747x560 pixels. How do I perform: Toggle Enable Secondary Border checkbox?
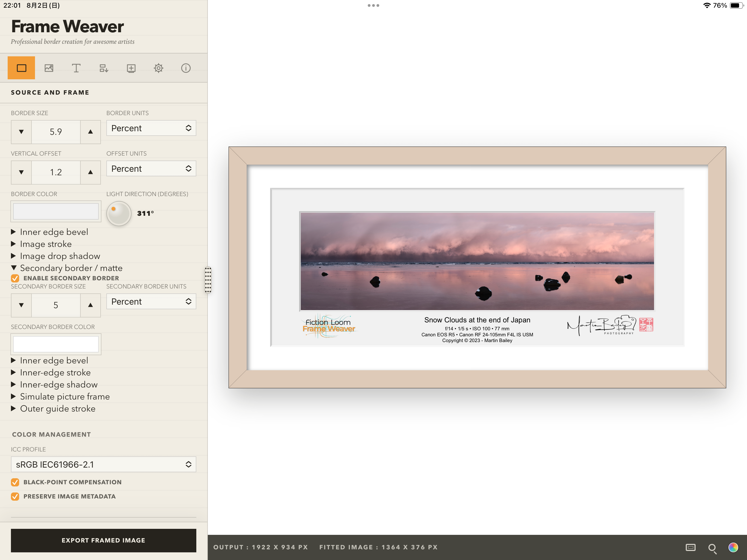[x=15, y=278]
